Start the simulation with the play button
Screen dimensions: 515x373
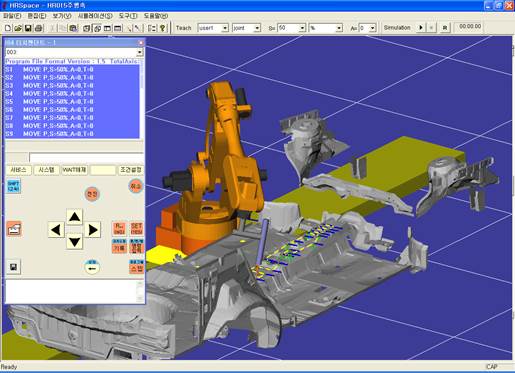(421, 28)
